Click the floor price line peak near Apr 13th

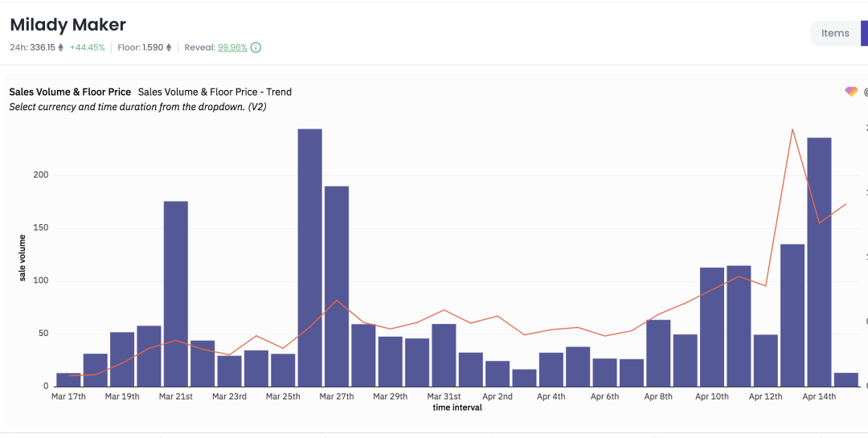[792, 129]
